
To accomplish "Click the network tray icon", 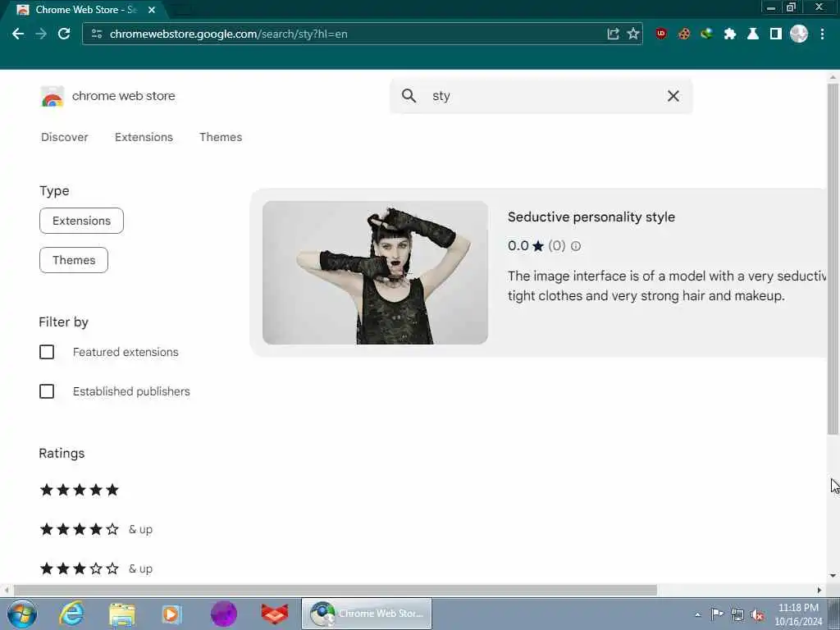I will tap(737, 614).
